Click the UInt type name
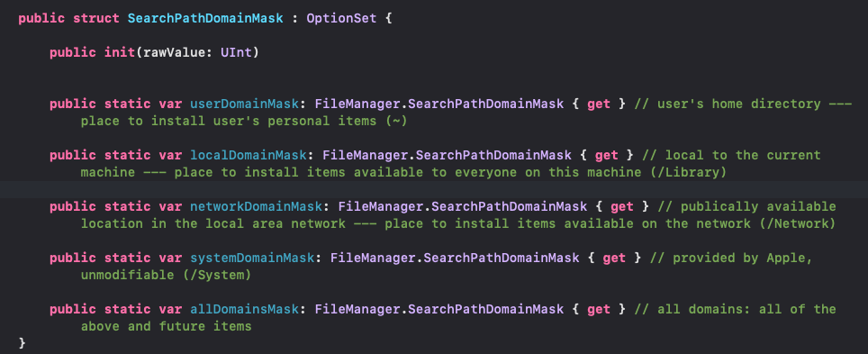Screen dimensions: 868x354 [237, 52]
